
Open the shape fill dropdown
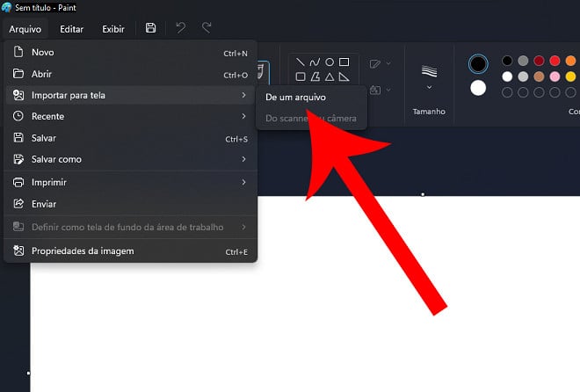[380, 90]
